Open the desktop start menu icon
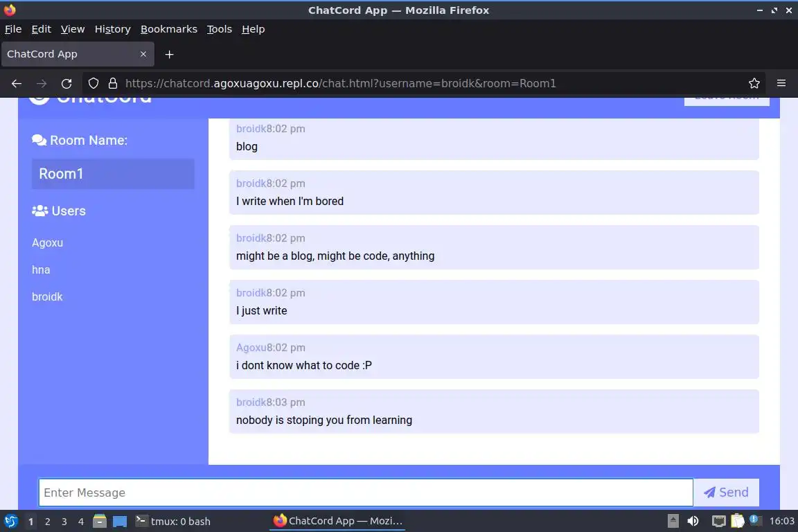Image resolution: width=798 pixels, height=532 pixels. [x=10, y=522]
